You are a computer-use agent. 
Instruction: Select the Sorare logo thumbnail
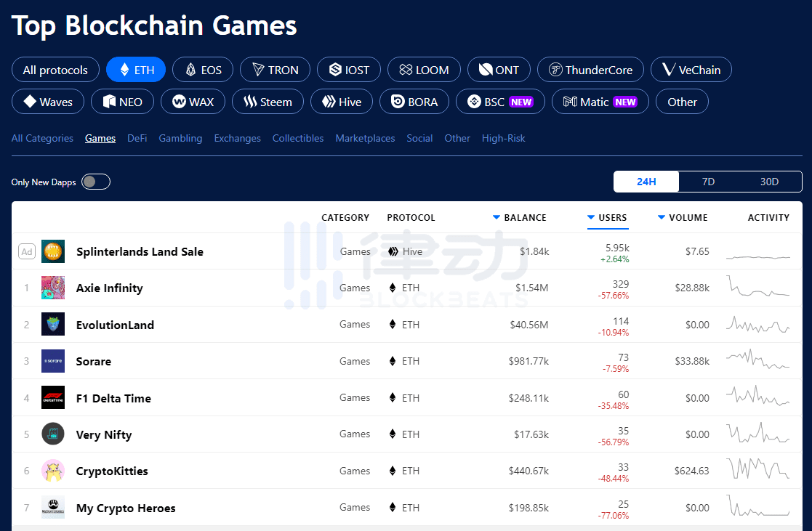(53, 361)
